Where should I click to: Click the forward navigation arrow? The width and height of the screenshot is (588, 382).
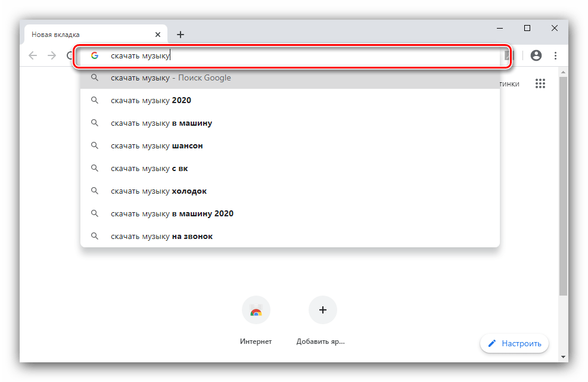52,55
